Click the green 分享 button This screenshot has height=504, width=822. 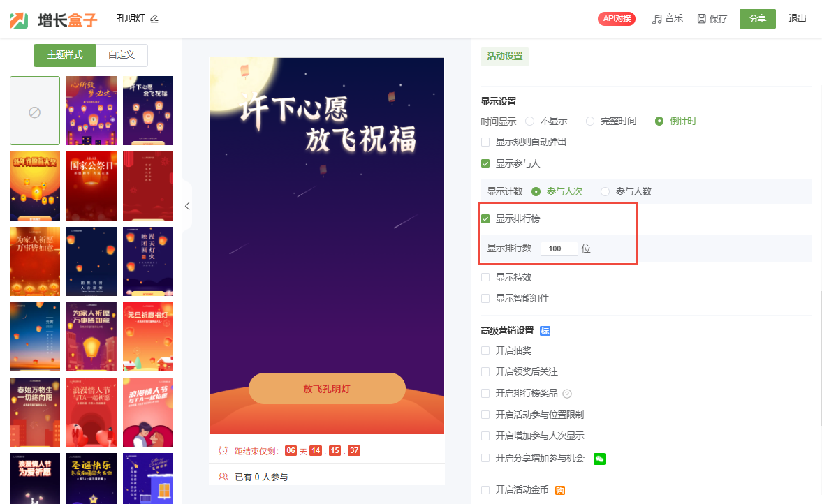click(x=758, y=19)
